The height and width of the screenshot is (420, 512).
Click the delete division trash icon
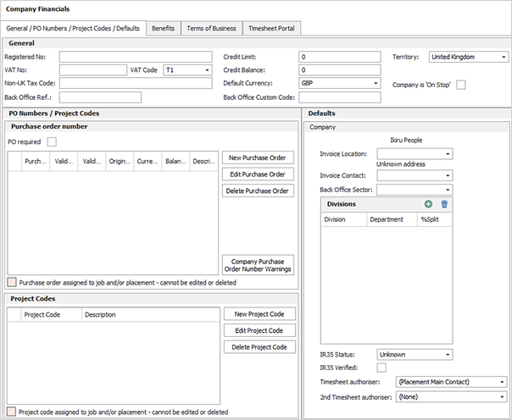[444, 204]
